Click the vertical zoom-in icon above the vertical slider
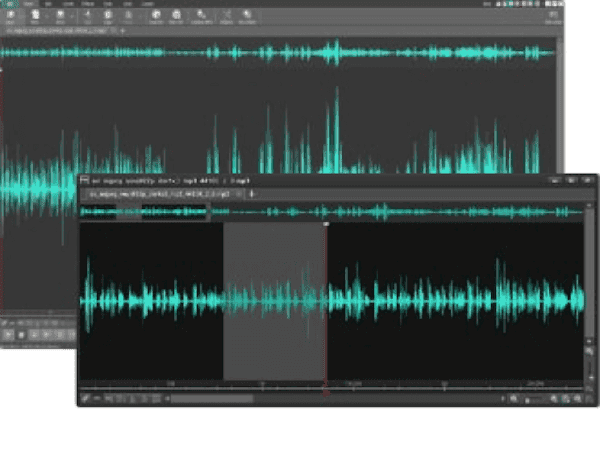 (x=589, y=351)
